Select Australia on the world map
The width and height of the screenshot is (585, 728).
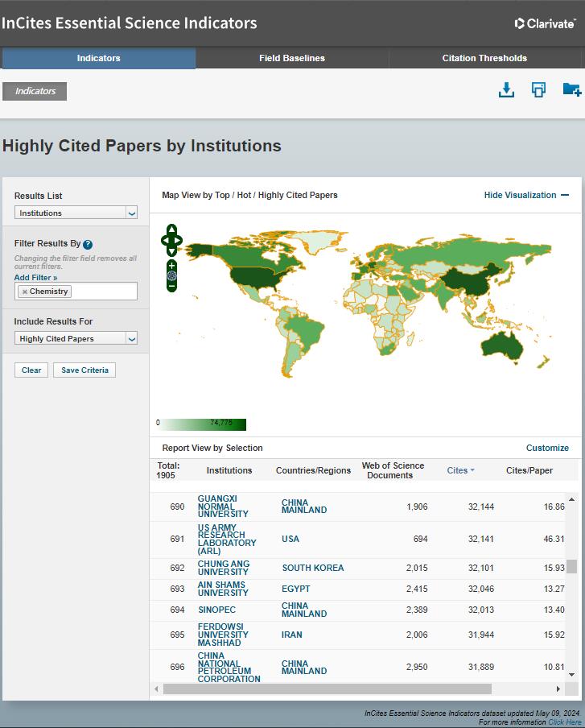pos(502,347)
